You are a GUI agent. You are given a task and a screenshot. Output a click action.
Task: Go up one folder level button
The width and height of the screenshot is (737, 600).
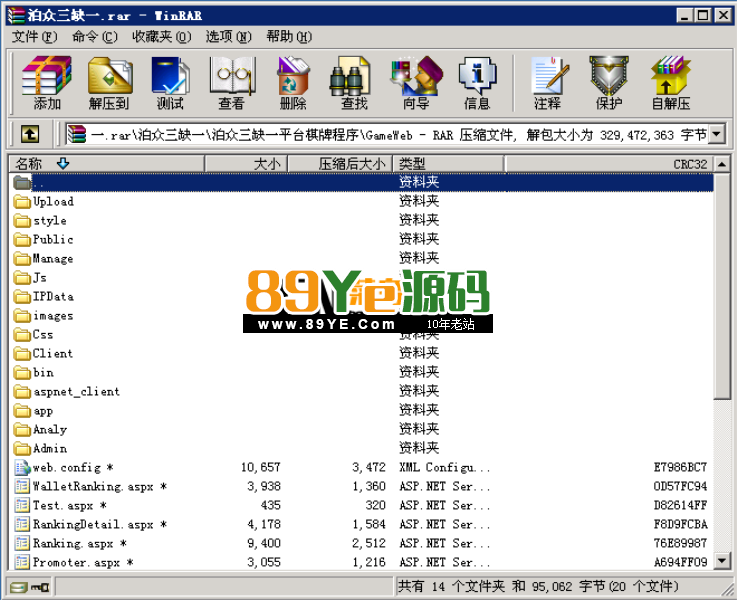pyautogui.click(x=30, y=134)
